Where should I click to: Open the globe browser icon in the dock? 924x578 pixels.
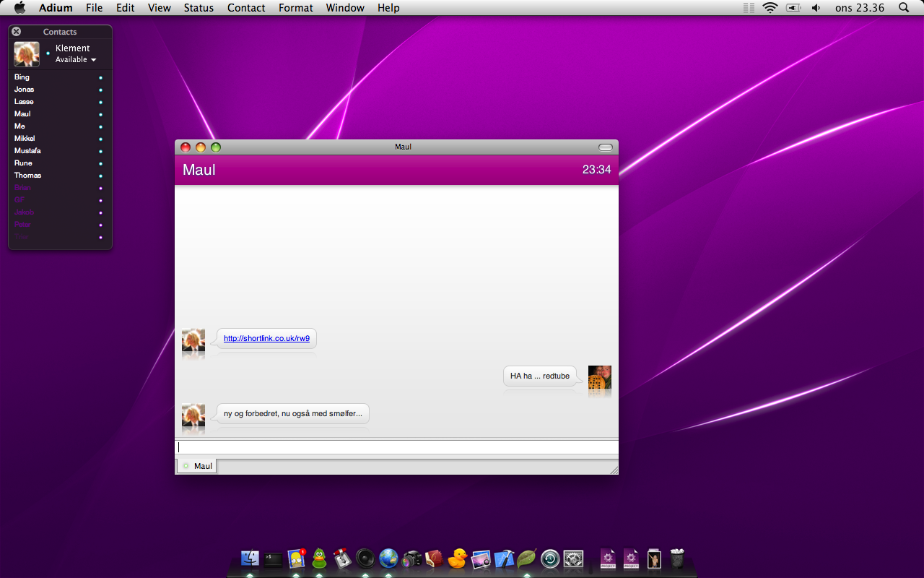pos(388,558)
